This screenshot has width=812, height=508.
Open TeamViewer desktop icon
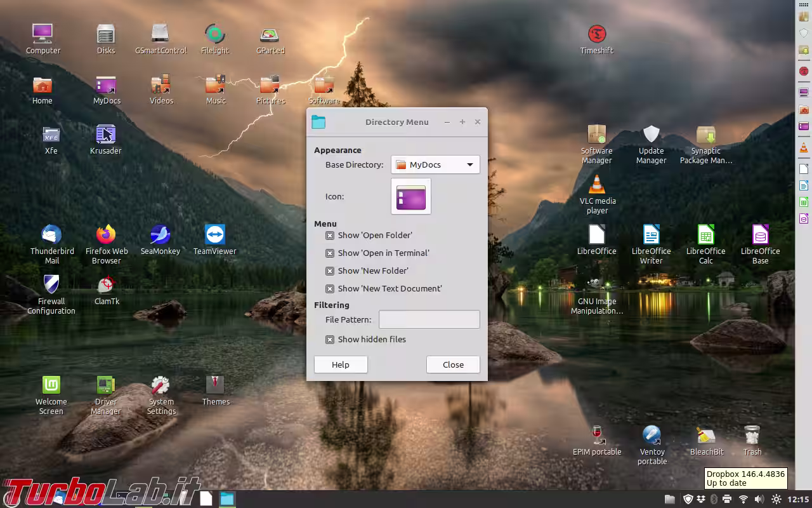(x=215, y=240)
